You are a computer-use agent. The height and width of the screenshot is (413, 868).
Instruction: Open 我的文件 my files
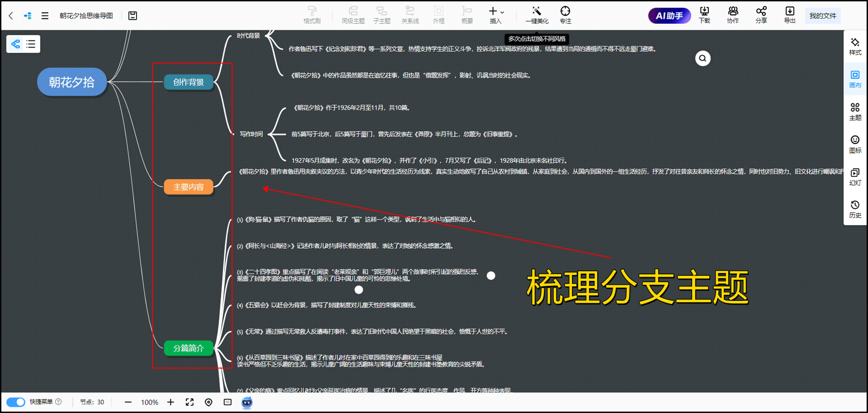823,16
